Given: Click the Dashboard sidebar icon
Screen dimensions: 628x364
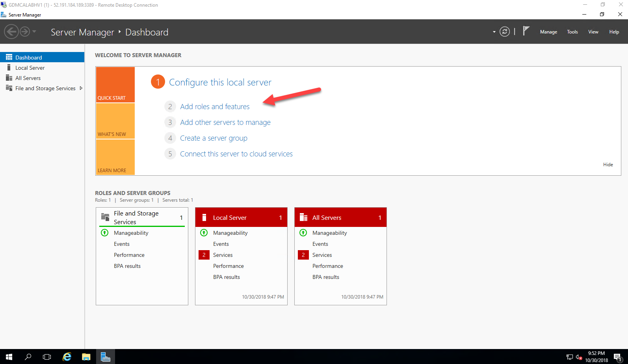Looking at the screenshot, I should 9,57.
